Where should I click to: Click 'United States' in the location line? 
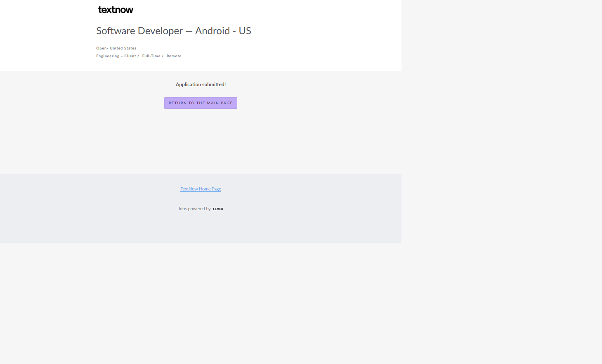[x=123, y=48]
